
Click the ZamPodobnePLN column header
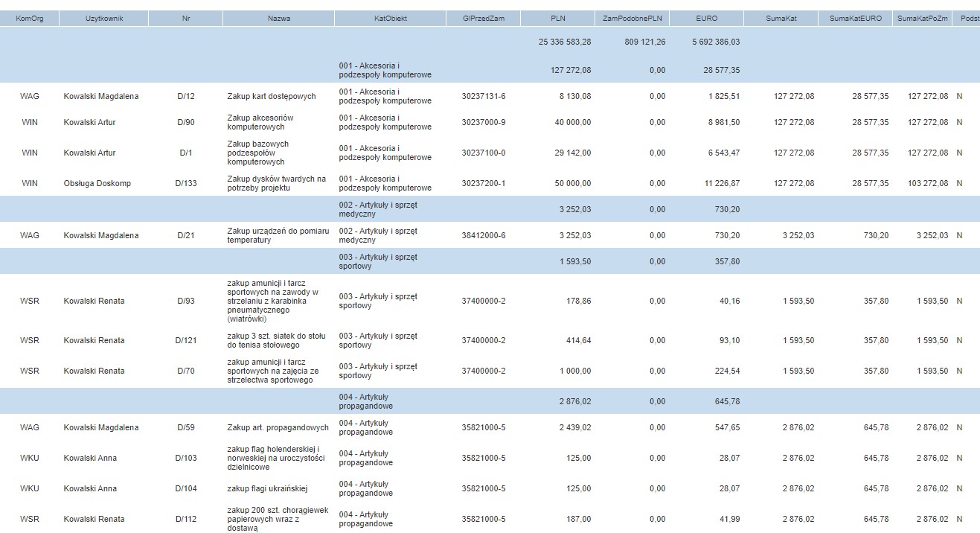(x=632, y=18)
